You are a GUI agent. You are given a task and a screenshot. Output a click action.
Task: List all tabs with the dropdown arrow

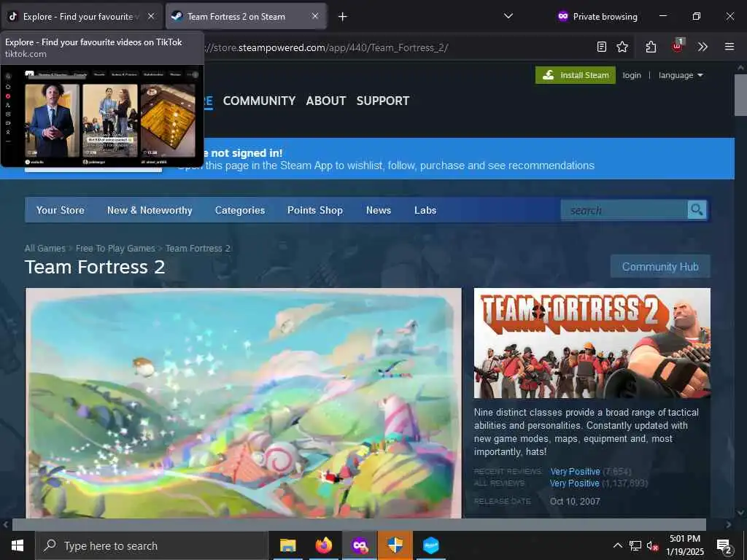point(508,16)
